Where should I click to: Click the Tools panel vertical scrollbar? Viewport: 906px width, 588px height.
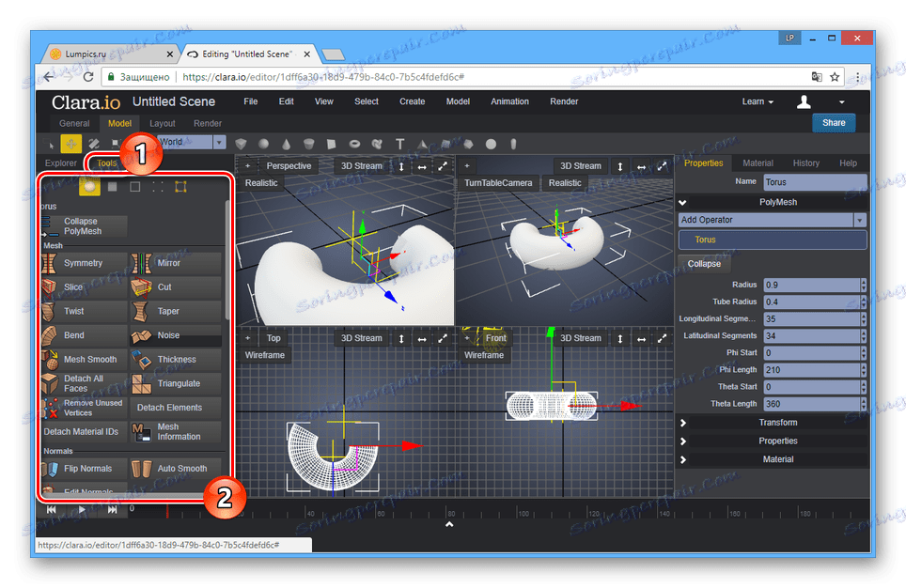(x=227, y=260)
